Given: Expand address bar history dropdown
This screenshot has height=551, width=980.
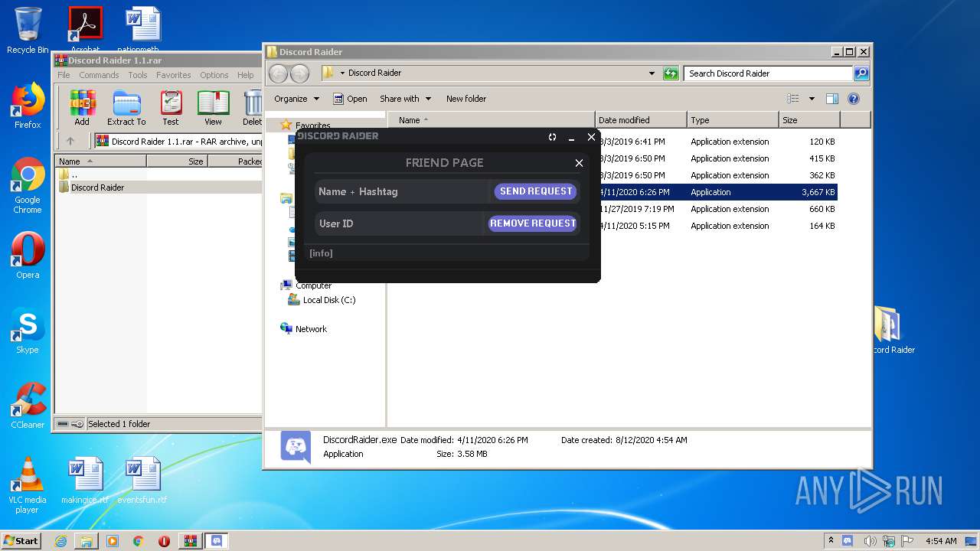Looking at the screenshot, I should tap(652, 73).
